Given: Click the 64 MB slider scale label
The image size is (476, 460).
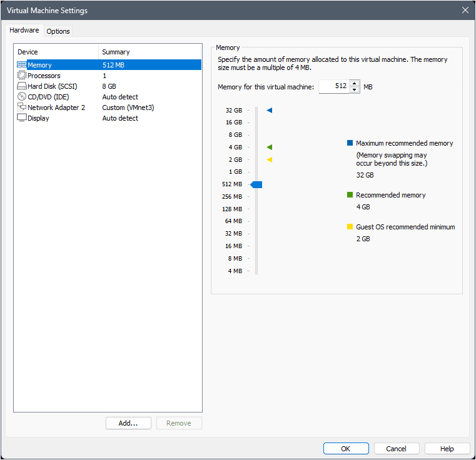Looking at the screenshot, I should (x=233, y=221).
